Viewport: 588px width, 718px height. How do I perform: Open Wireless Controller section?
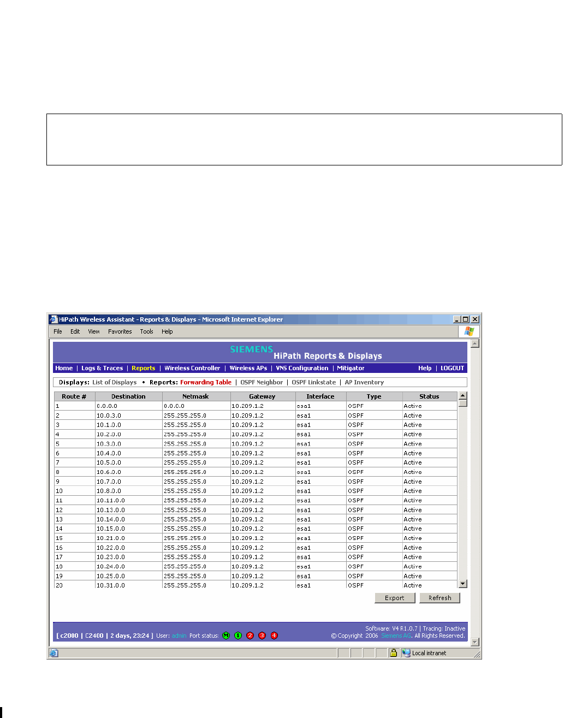coord(192,368)
